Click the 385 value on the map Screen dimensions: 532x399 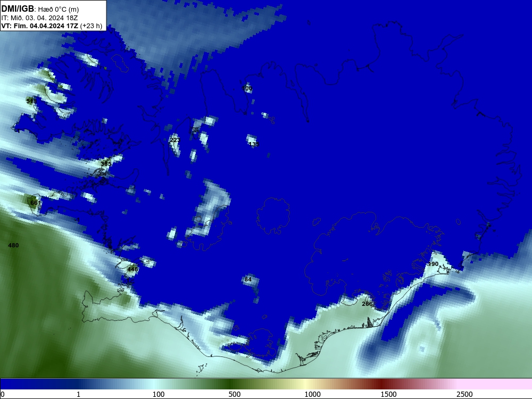[x=106, y=164]
